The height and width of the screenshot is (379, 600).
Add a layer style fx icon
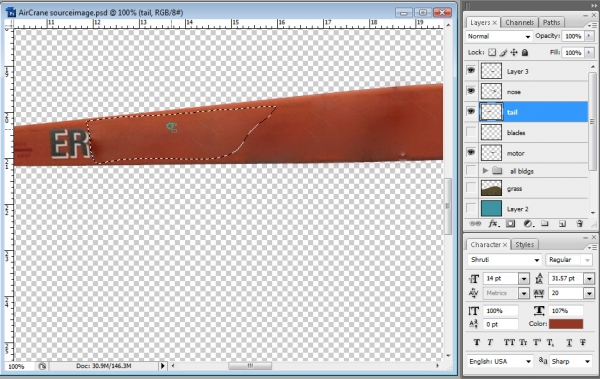click(494, 224)
